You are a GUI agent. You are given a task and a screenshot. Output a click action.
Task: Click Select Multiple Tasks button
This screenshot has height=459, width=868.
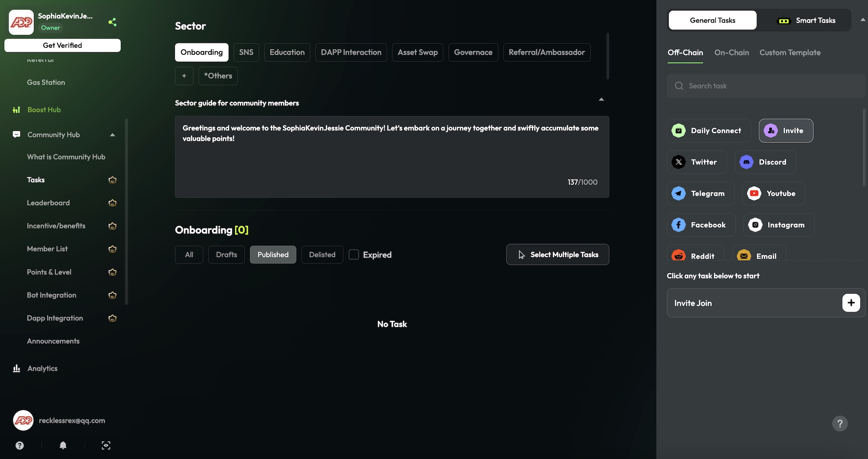point(557,255)
